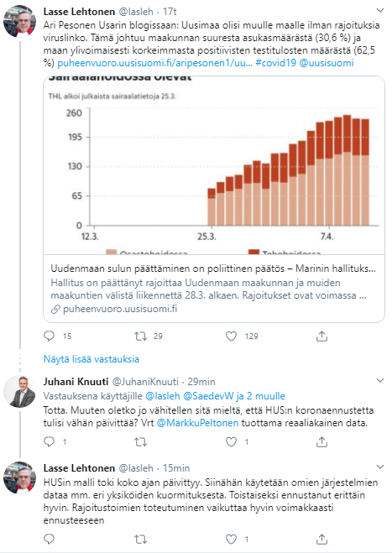Share Juhani Knuuti's tweet
Screen dimensions: 392x553
(x=321, y=441)
